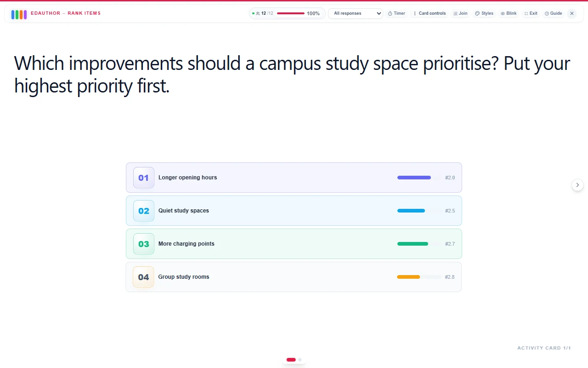This screenshot has width=588, height=368.
Task: Open the Timer tool
Action: pyautogui.click(x=396, y=13)
